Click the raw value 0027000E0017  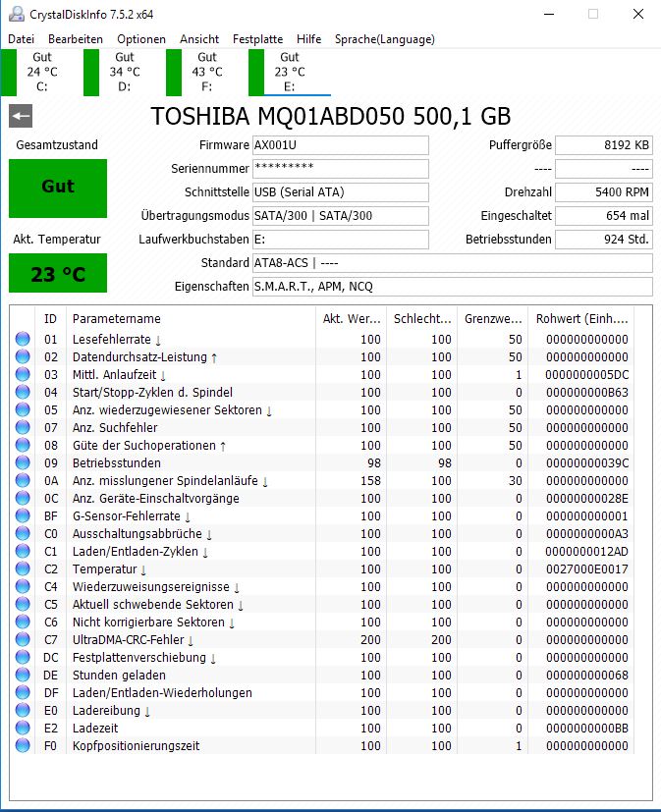pyautogui.click(x=587, y=569)
